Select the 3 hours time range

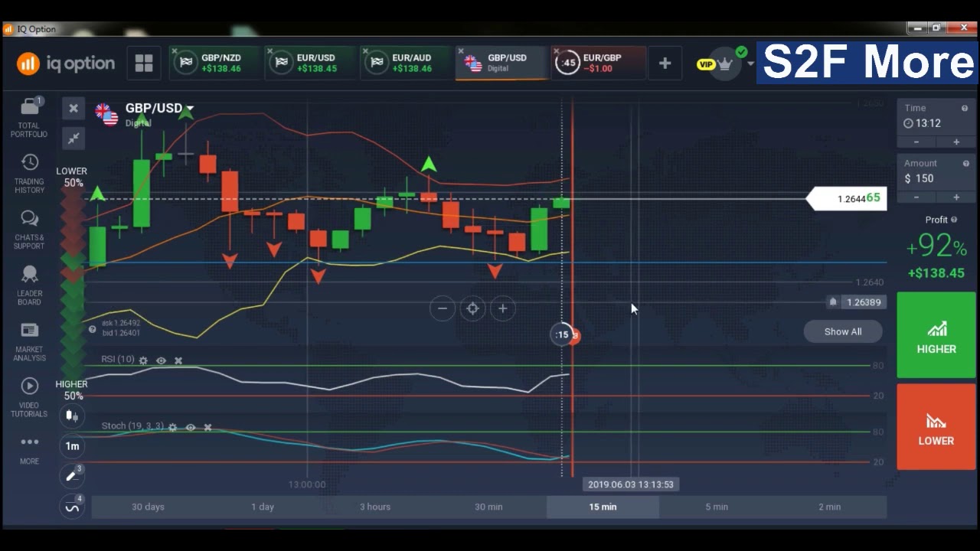(x=375, y=507)
